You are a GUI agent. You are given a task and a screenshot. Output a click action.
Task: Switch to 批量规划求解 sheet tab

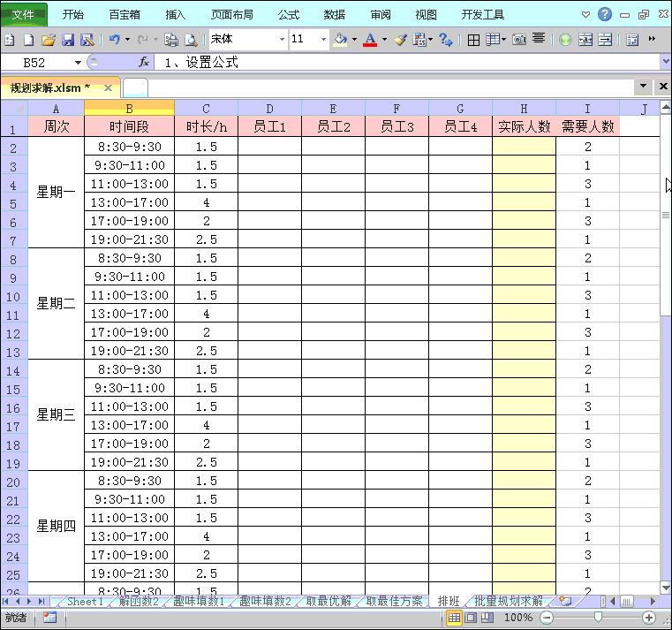509,601
